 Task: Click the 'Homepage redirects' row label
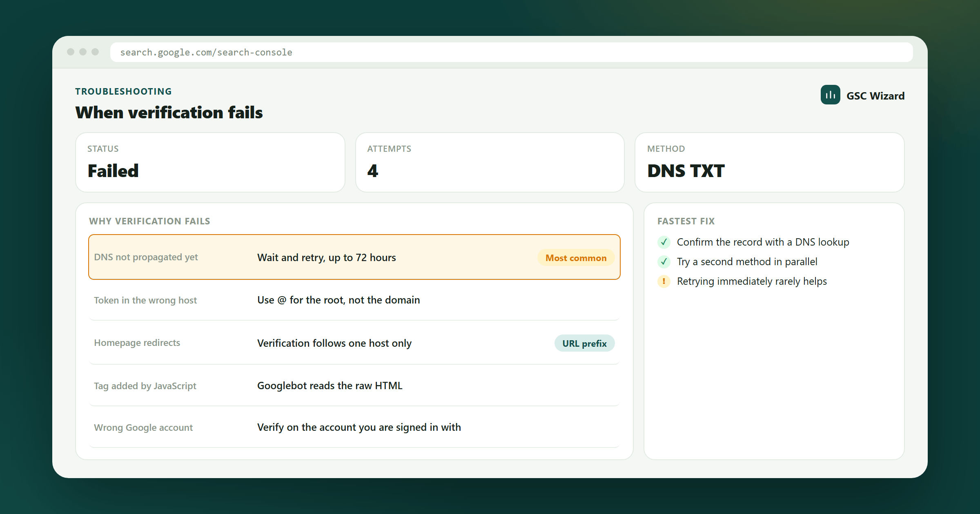point(137,343)
